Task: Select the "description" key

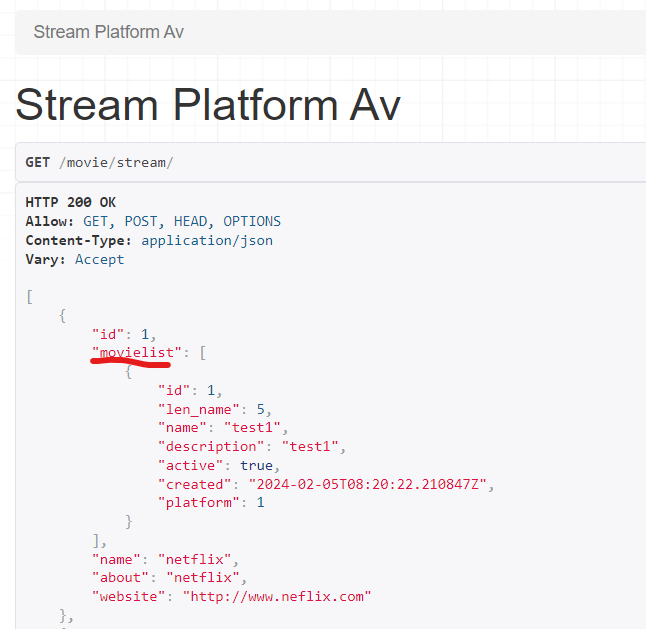Action: [211, 447]
